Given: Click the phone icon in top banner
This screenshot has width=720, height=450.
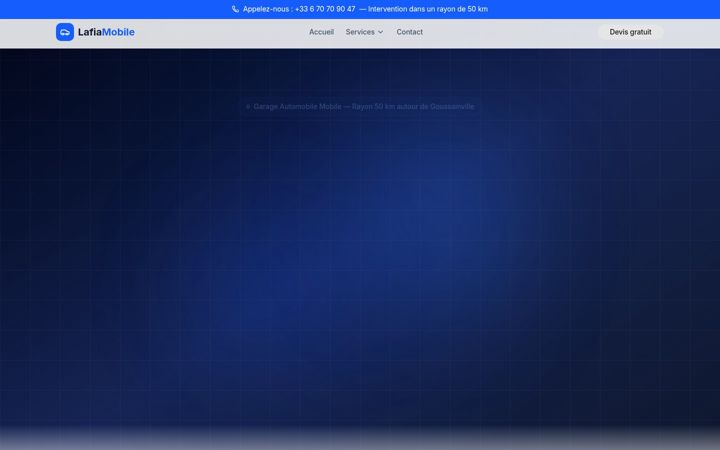Looking at the screenshot, I should 235,9.
